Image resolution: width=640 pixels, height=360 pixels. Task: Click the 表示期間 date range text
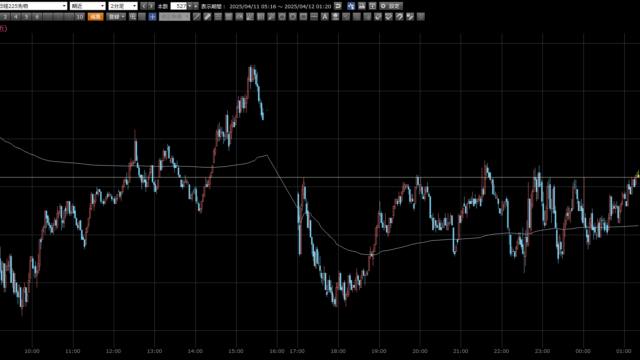[266, 6]
